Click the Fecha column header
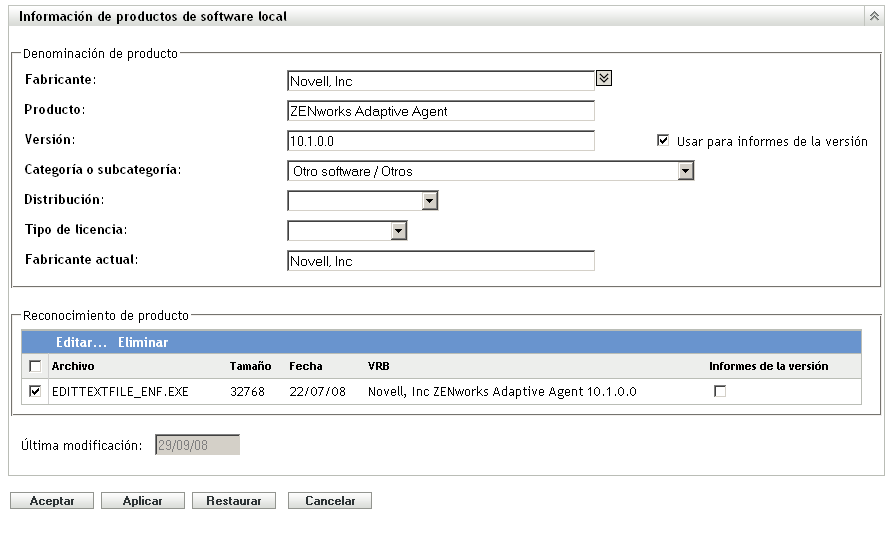 (305, 366)
